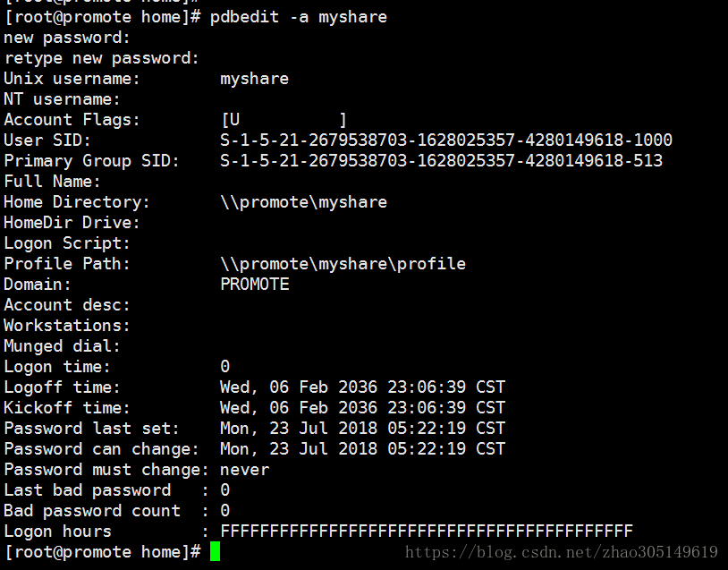Click the "Home Directory:" label
The height and width of the screenshot is (570, 728).
77,202
